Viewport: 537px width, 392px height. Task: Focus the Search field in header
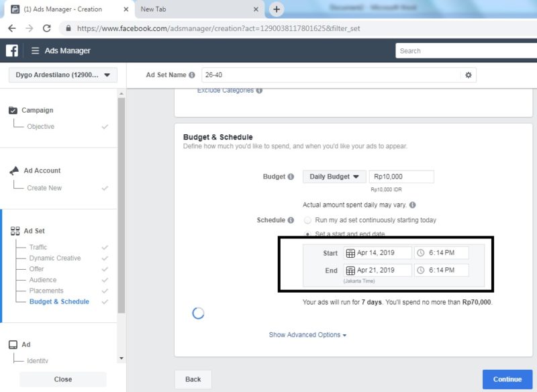[466, 50]
